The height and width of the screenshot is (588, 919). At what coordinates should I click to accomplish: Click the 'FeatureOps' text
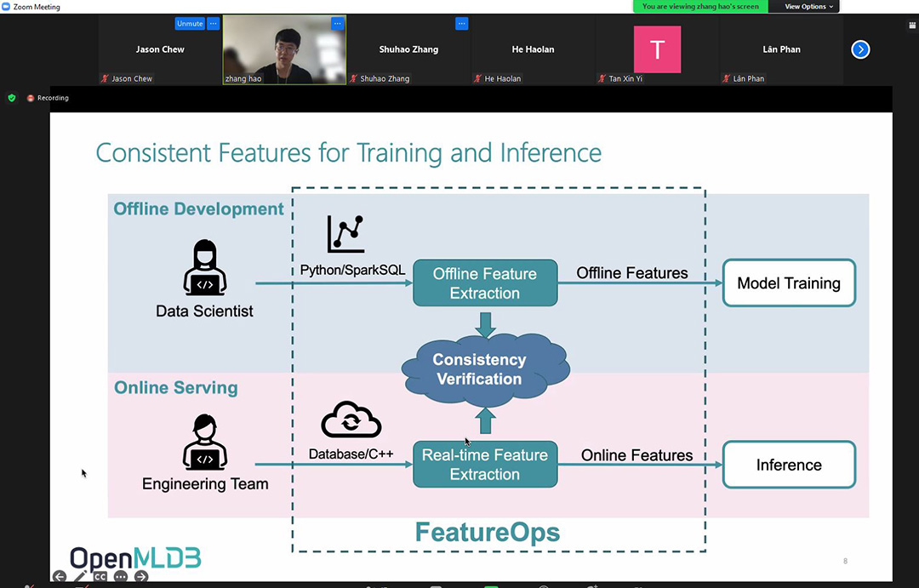point(488,533)
